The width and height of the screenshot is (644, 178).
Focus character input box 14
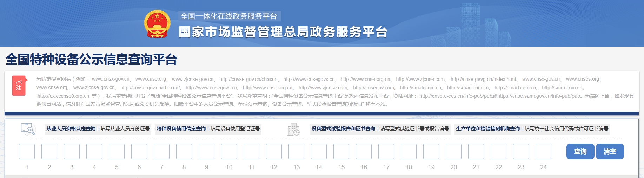click(x=319, y=151)
